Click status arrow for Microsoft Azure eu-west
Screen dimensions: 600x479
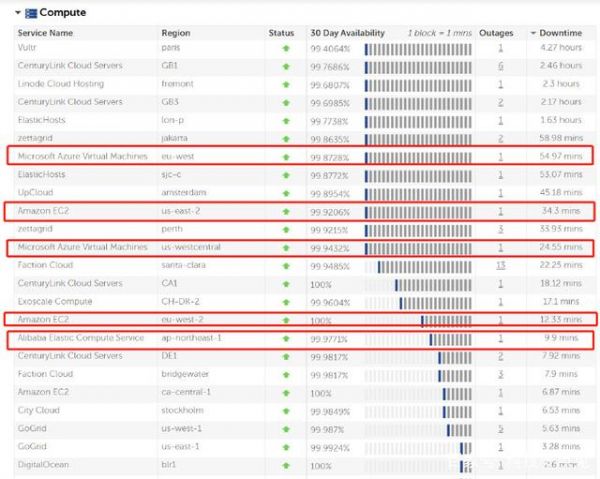tap(286, 157)
